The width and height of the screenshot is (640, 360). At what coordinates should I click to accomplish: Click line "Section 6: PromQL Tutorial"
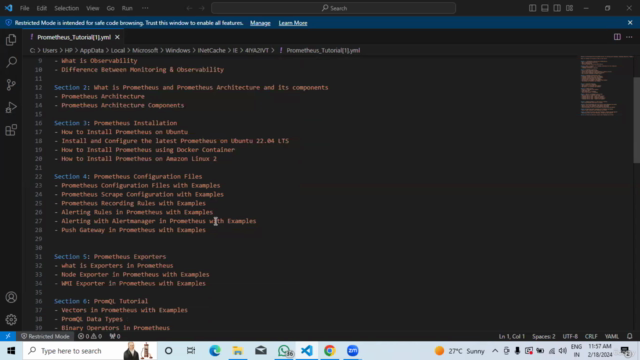[101, 301]
